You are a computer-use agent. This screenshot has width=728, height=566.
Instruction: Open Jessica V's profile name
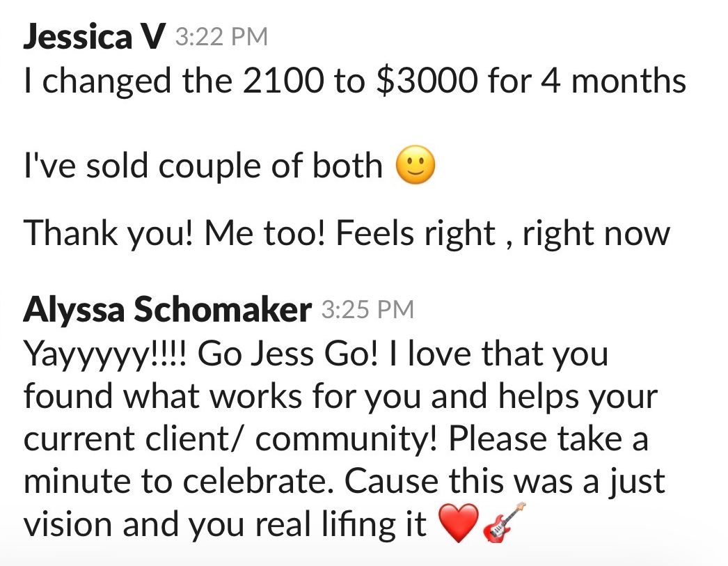(x=95, y=38)
